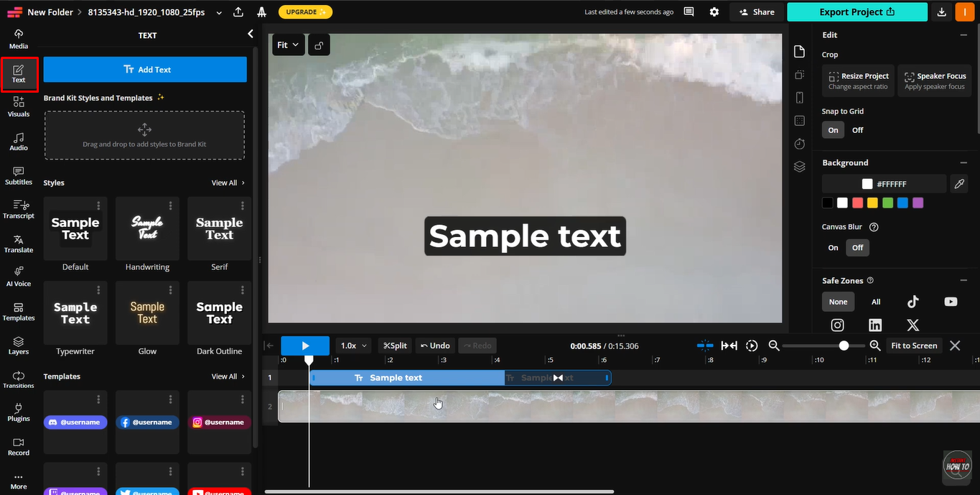The image size is (980, 495).
Task: Switch to the Media tab
Action: tap(18, 37)
